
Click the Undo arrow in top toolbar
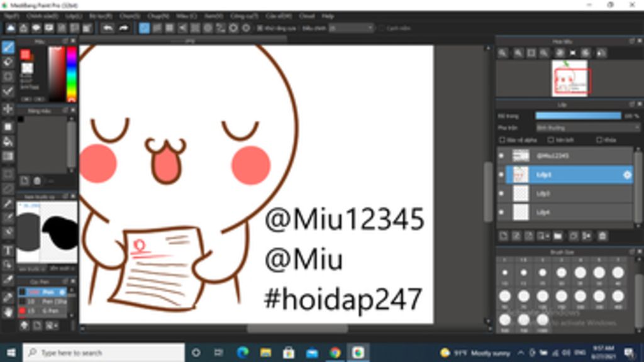[x=108, y=28]
